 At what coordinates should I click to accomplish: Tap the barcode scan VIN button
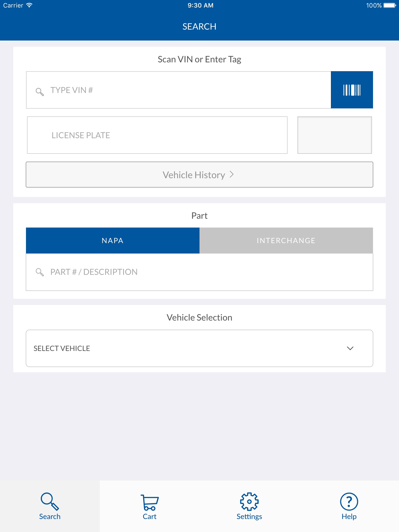352,90
